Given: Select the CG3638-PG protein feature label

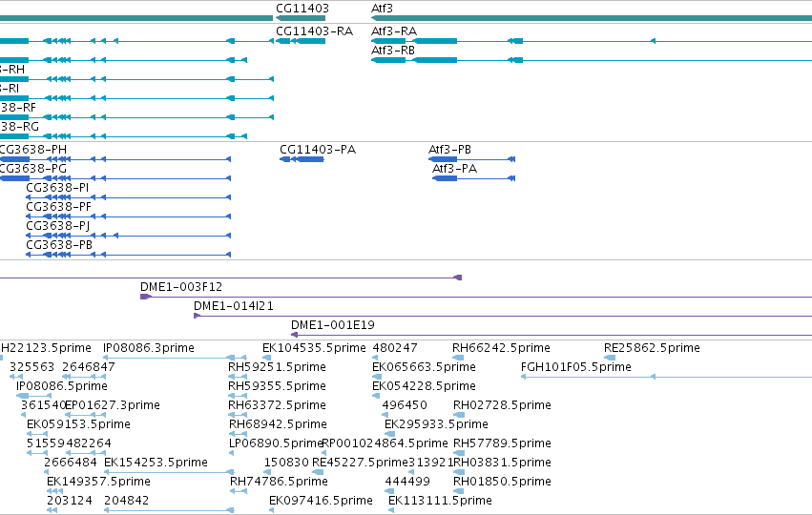Looking at the screenshot, I should (33, 169).
